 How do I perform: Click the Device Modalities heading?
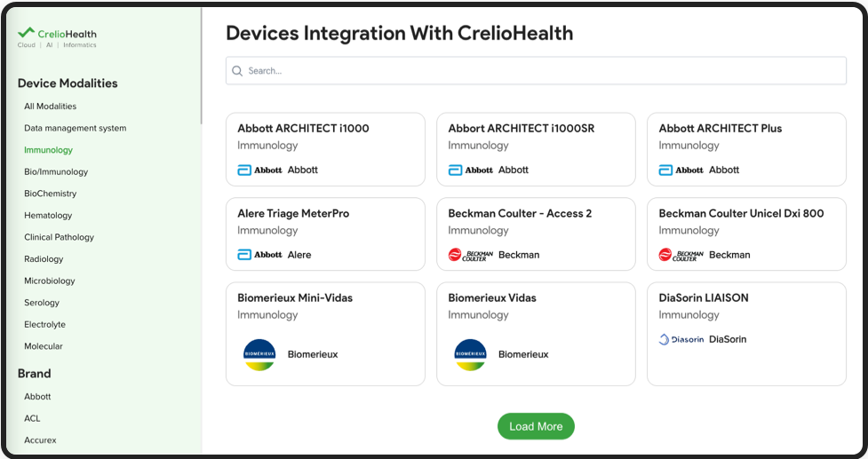tap(68, 83)
